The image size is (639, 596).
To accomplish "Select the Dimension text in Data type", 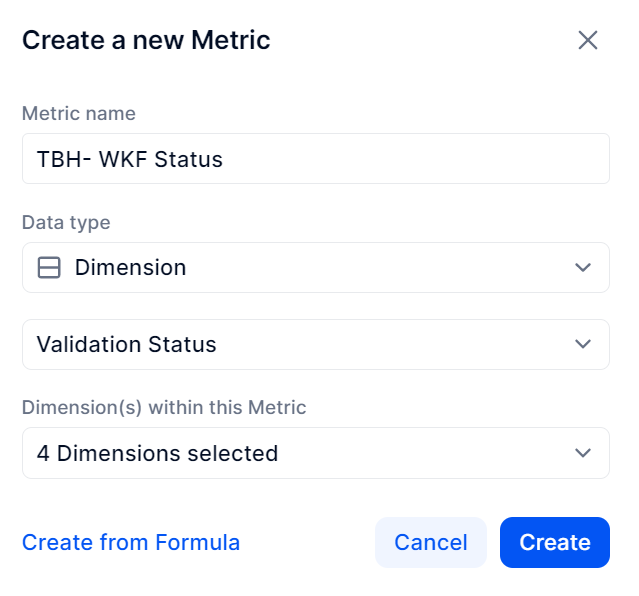I will (x=130, y=267).
